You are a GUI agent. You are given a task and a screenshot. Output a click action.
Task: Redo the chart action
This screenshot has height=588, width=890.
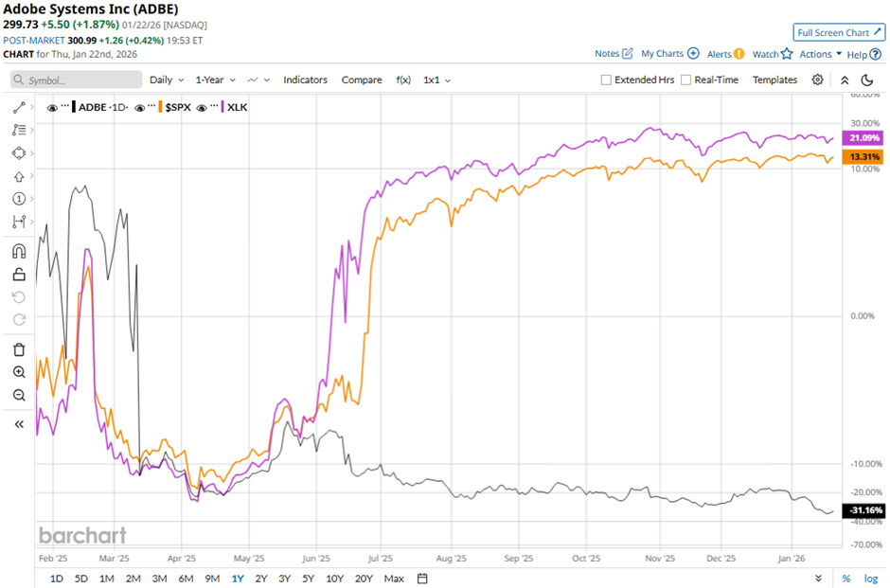[x=19, y=319]
